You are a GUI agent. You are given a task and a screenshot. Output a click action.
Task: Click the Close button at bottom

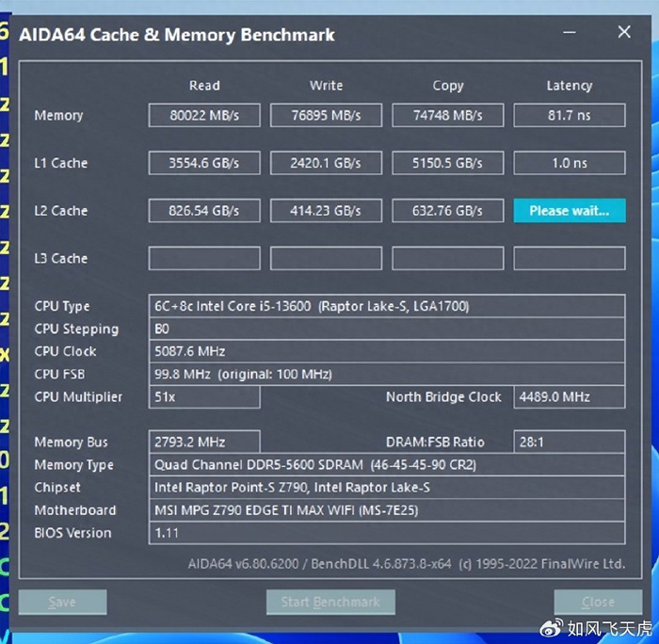click(x=598, y=602)
